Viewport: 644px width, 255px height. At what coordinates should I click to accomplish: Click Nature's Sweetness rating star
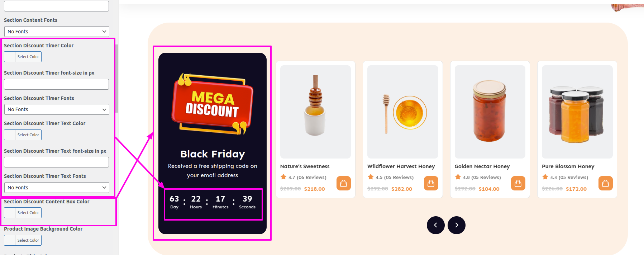(x=283, y=177)
